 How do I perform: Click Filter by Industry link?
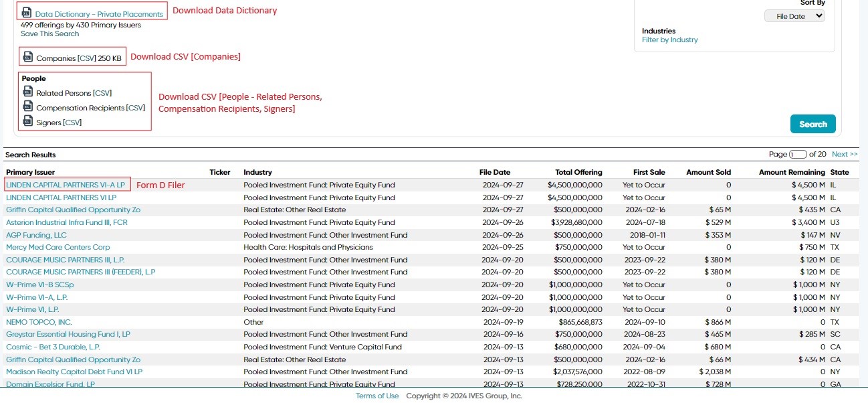tap(669, 39)
